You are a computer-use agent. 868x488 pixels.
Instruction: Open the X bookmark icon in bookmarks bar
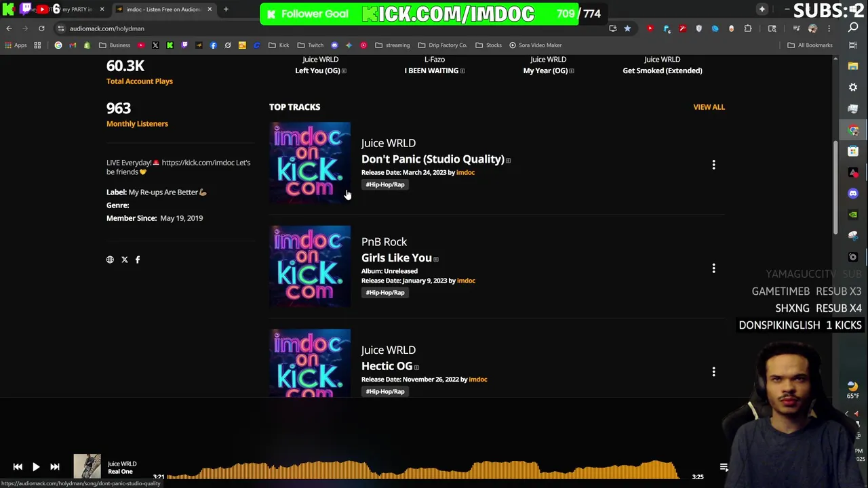155,45
